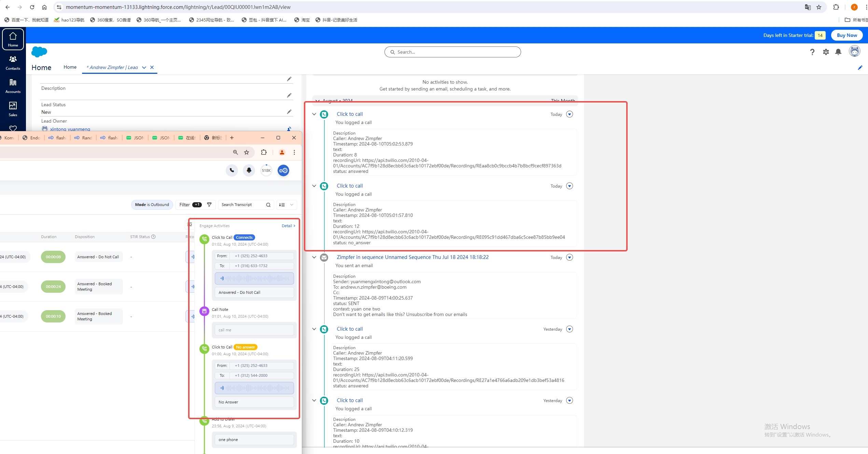Open the xintong yuanmeng owner link
868x454 pixels.
(70, 129)
